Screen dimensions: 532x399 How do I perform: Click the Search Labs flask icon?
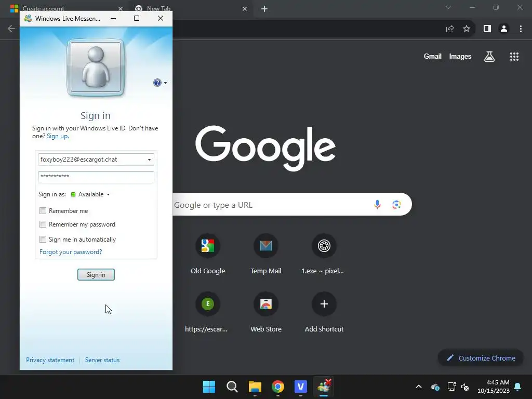click(x=489, y=57)
